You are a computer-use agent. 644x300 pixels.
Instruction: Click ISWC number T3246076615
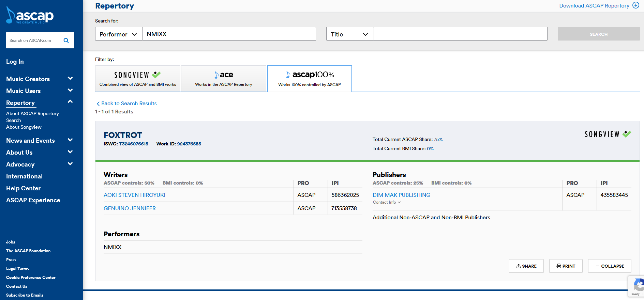134,144
